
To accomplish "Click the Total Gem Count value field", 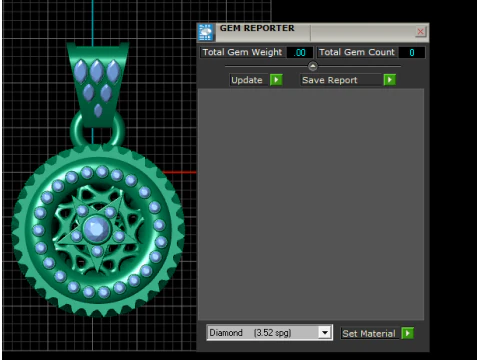I will pyautogui.click(x=412, y=53).
